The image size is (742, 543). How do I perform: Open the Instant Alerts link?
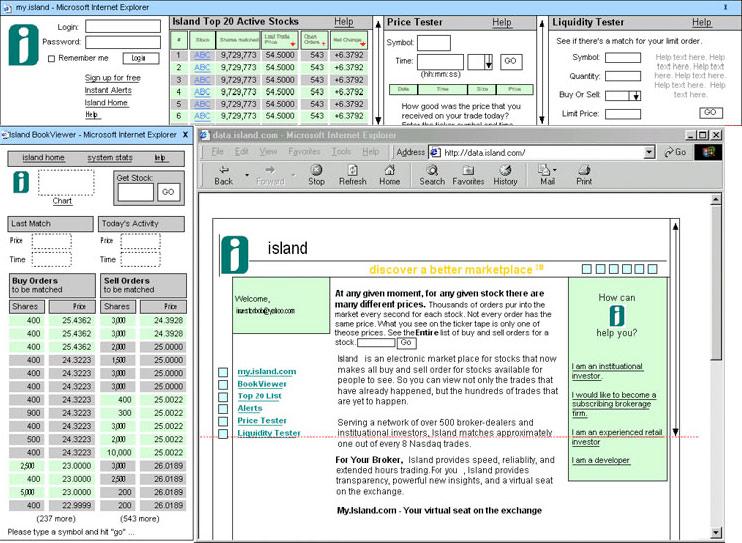tap(108, 90)
